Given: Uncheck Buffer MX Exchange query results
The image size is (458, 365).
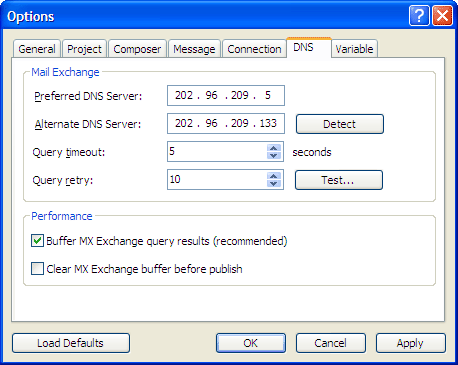Looking at the screenshot, I should click(37, 241).
